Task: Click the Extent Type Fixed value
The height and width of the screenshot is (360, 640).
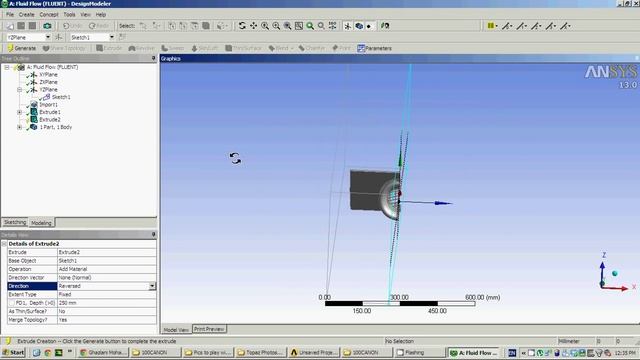Action: click(x=107, y=294)
